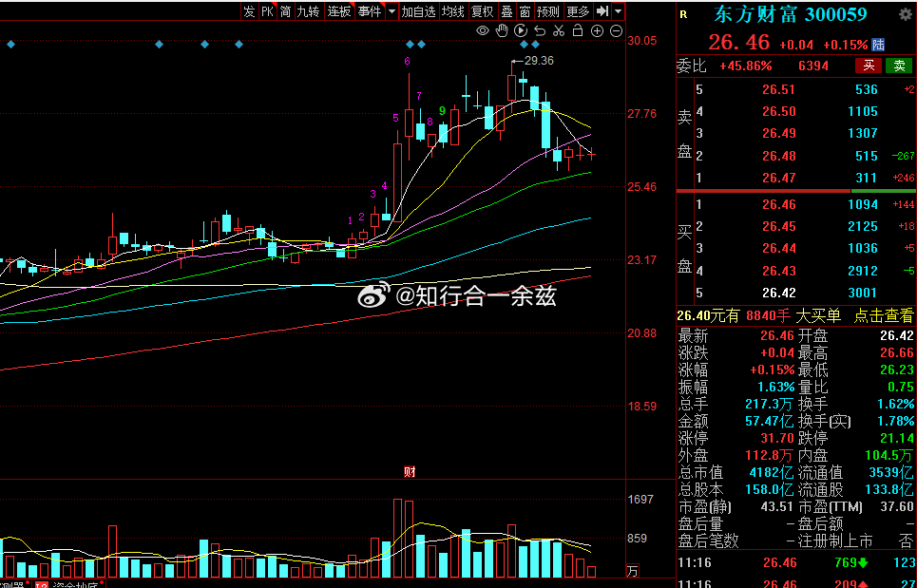Zoom in with the plus circle icon

click(x=597, y=30)
